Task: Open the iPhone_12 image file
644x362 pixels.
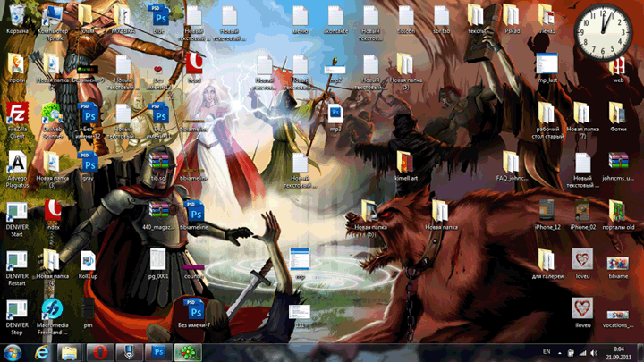Action: pos(547,211)
